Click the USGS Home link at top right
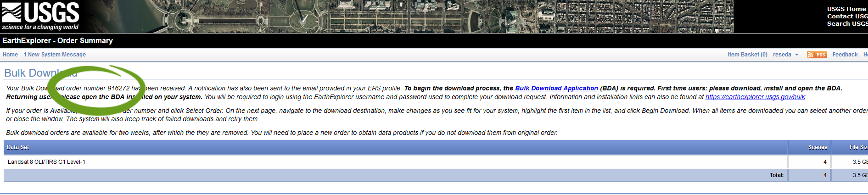The image size is (868, 195). pos(846,9)
